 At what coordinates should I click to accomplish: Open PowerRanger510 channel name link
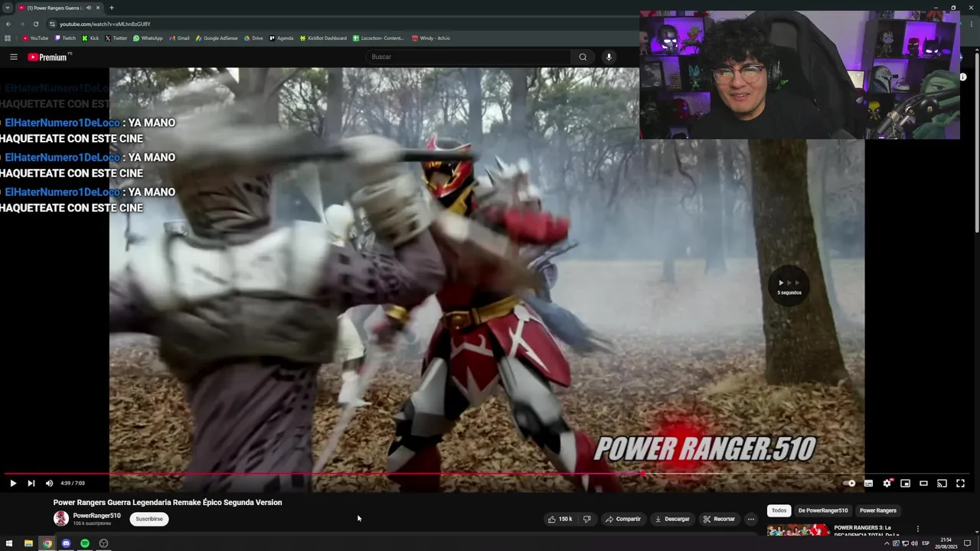[96, 516]
